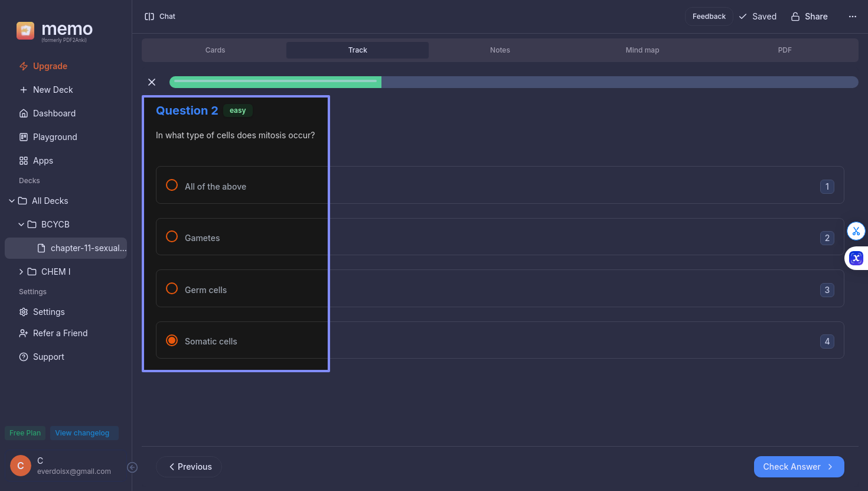Collapse the All Decks folder
The height and width of the screenshot is (491, 868).
(x=12, y=201)
